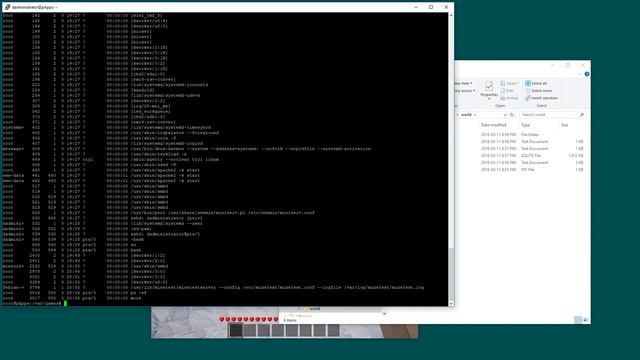Click the terminal scrollbar thumb
The height and width of the screenshot is (360, 640).
[x=451, y=274]
